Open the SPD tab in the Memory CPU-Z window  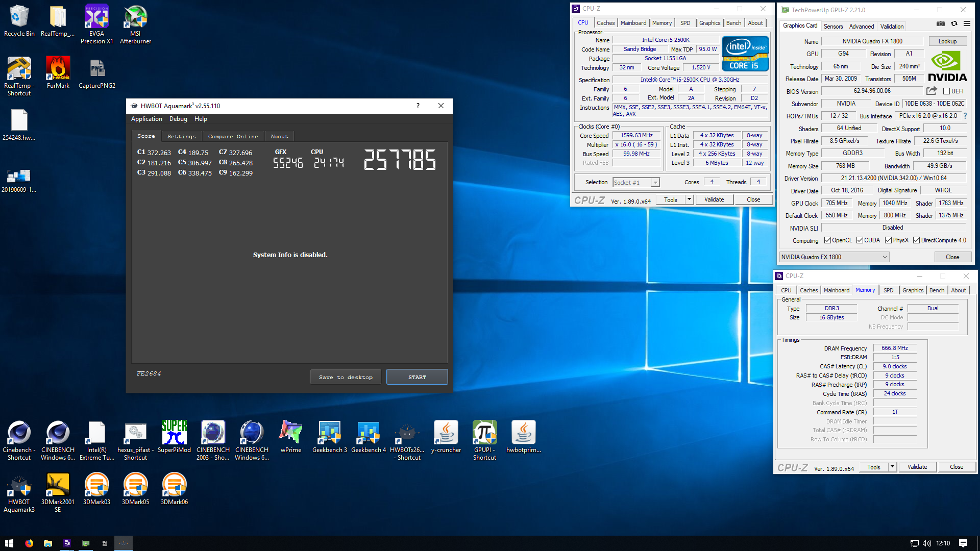(889, 290)
